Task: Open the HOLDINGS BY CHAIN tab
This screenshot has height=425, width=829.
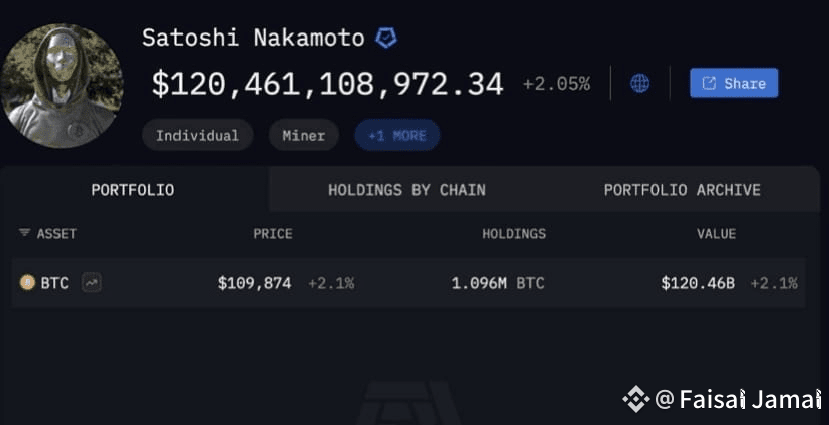Action: pos(407,190)
